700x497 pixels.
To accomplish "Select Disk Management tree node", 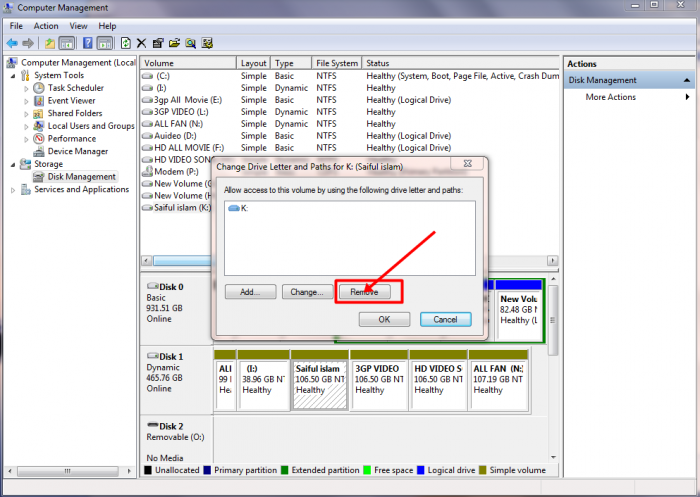I will pyautogui.click(x=82, y=177).
